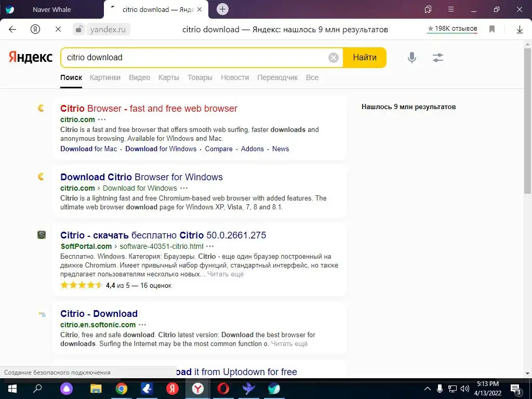Viewport: 532px width, 399px height.
Task: Open the downloads arrow icon
Action: pyautogui.click(x=520, y=30)
